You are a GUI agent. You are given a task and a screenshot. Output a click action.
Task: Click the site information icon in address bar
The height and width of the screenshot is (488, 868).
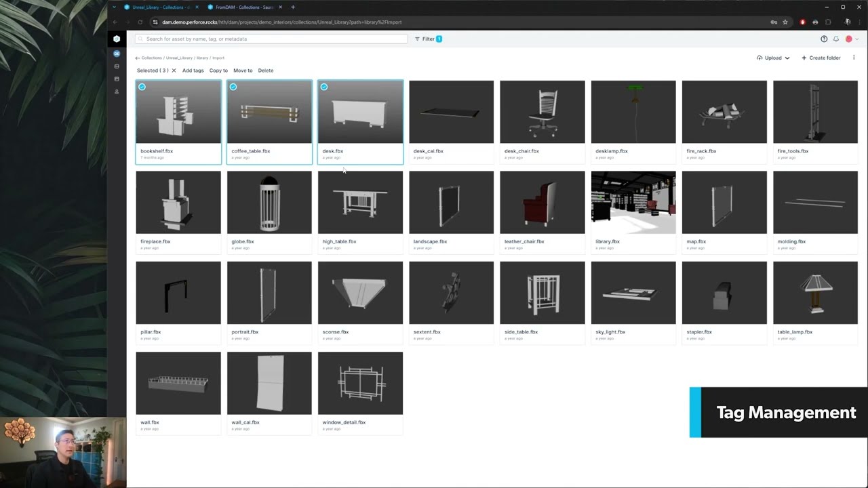coord(155,22)
